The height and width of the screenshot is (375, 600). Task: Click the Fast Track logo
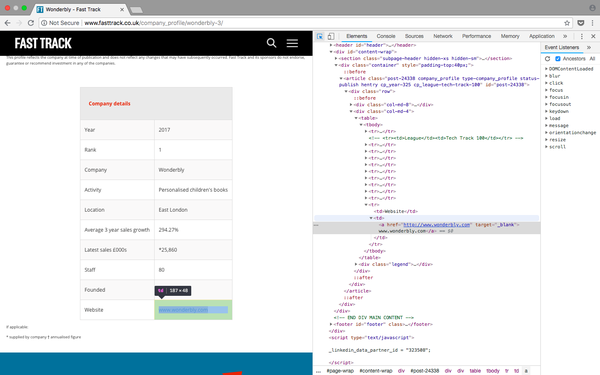coord(43,43)
